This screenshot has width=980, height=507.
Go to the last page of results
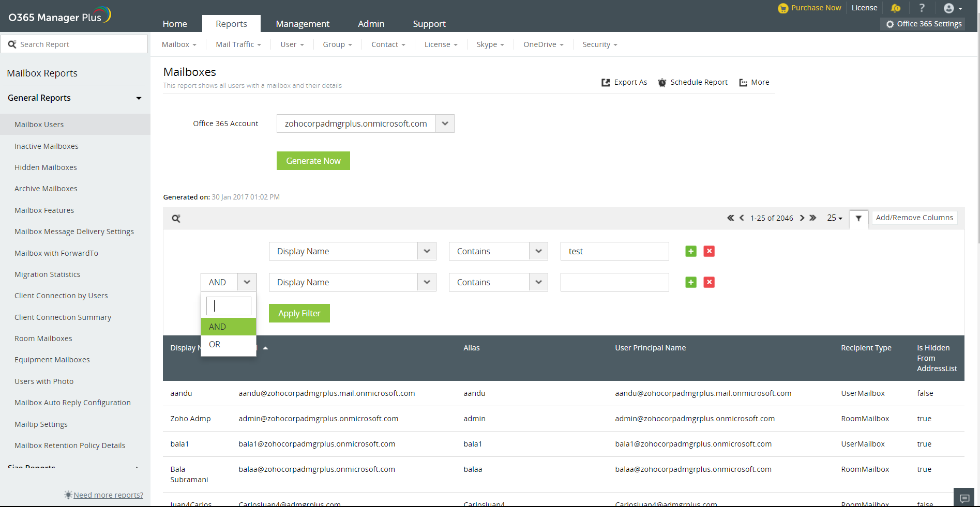coord(813,218)
